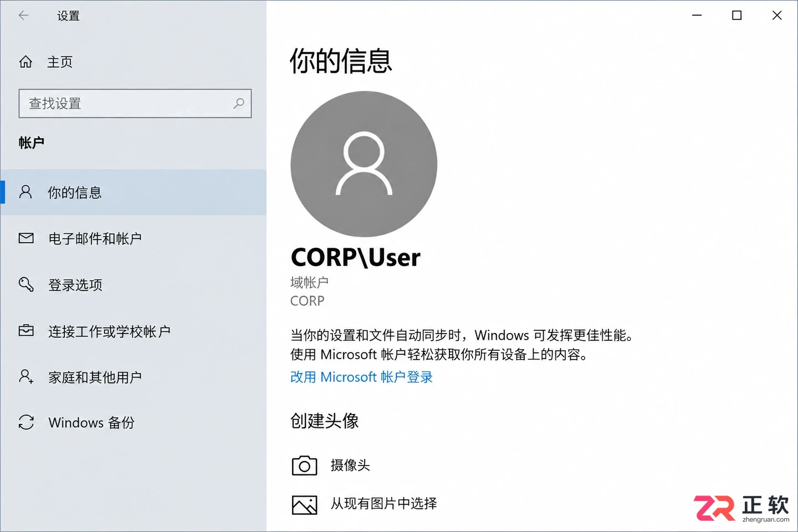Click the 域帐户 label
This screenshot has width=798, height=532.
tap(309, 283)
